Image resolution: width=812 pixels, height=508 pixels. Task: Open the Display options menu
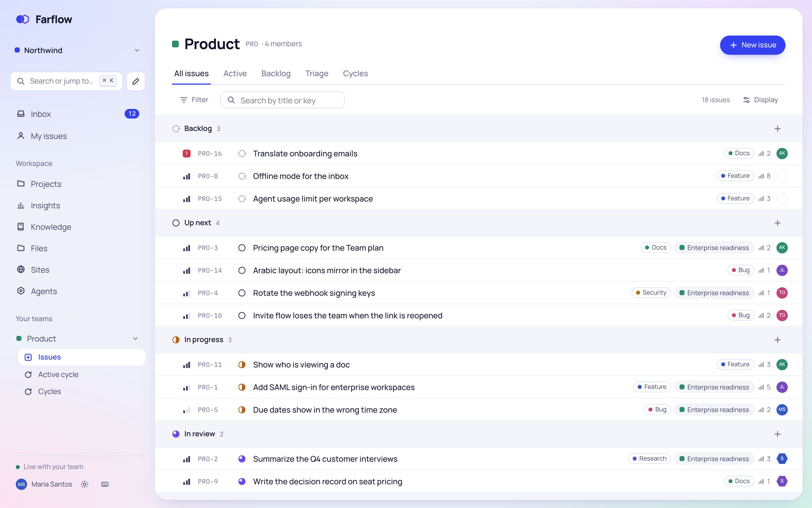760,100
